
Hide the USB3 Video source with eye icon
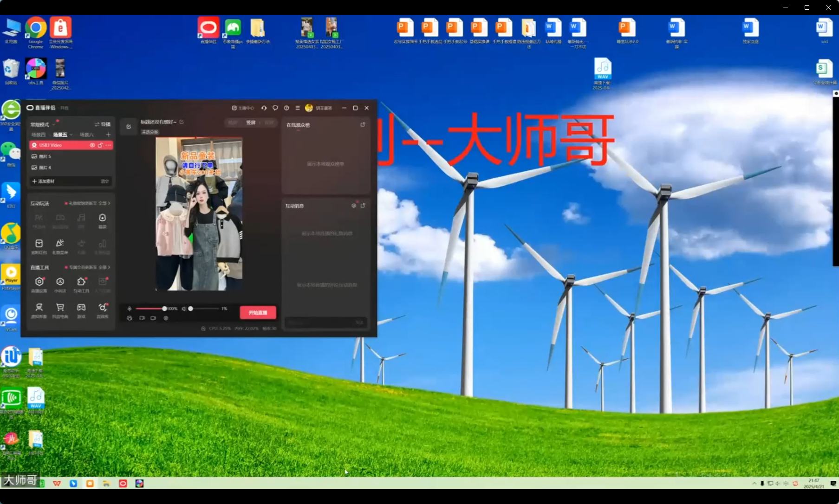[x=92, y=145]
